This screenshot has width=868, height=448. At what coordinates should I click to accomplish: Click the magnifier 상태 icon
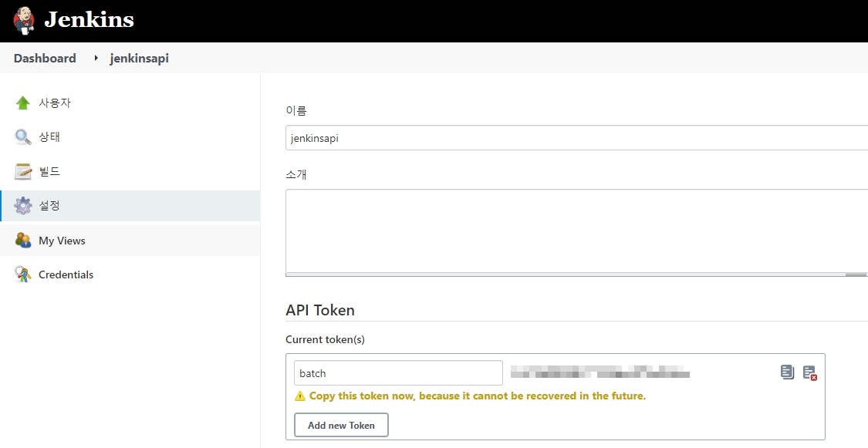pos(22,137)
